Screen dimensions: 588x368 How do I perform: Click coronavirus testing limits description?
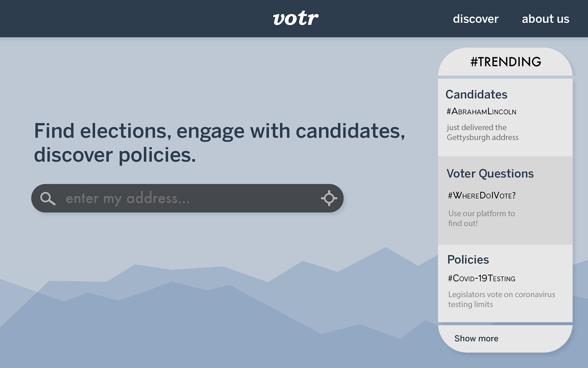point(501,299)
